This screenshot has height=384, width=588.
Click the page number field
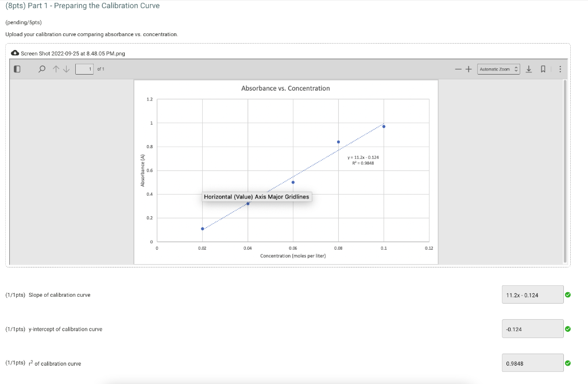click(84, 69)
